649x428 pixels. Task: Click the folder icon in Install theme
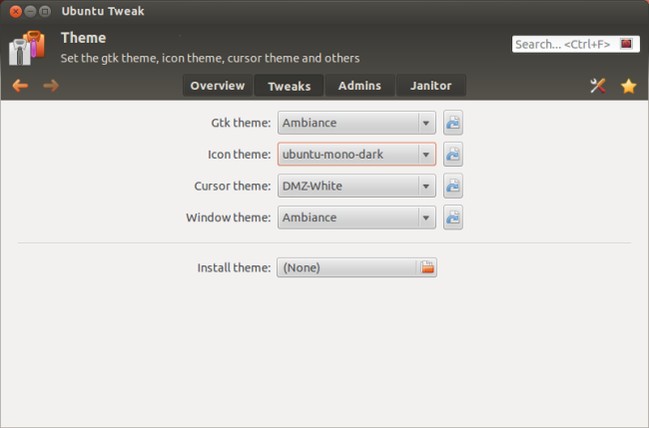pos(427,267)
